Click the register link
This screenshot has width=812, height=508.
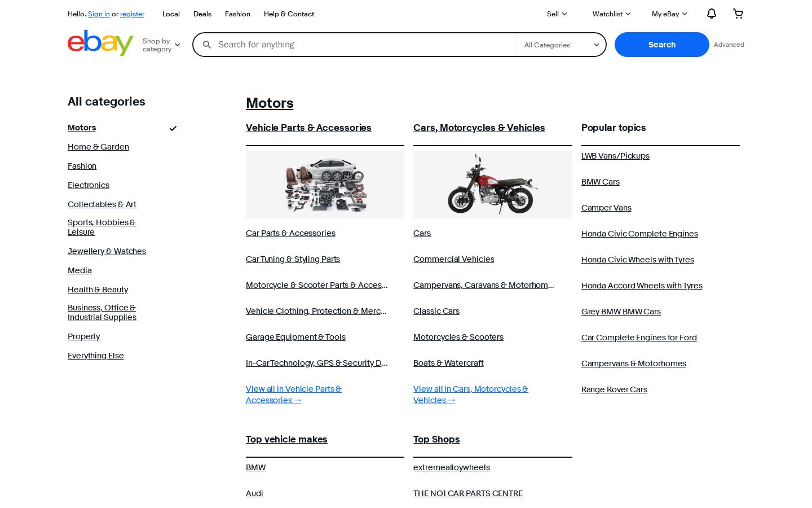tap(132, 14)
